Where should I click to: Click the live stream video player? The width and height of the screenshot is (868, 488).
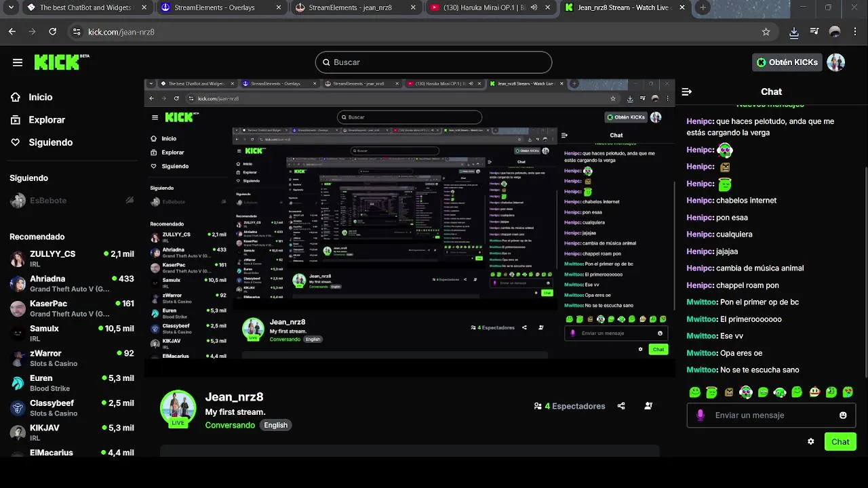pos(410,228)
